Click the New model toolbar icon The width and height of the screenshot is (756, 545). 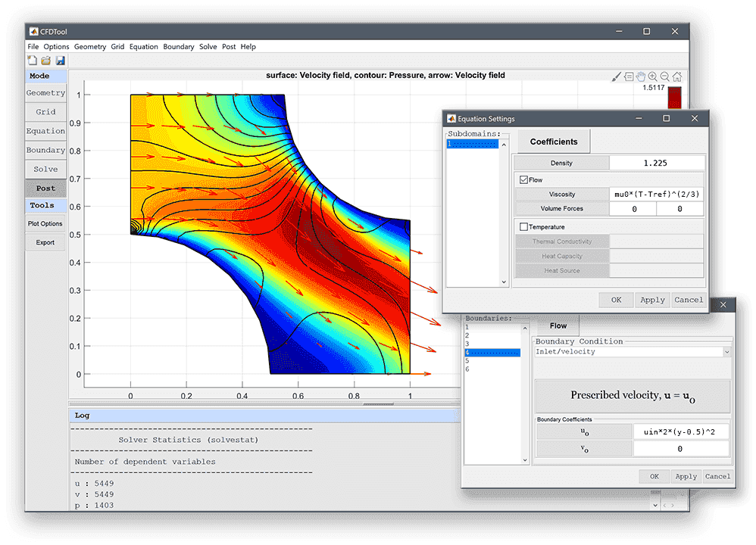[33, 61]
